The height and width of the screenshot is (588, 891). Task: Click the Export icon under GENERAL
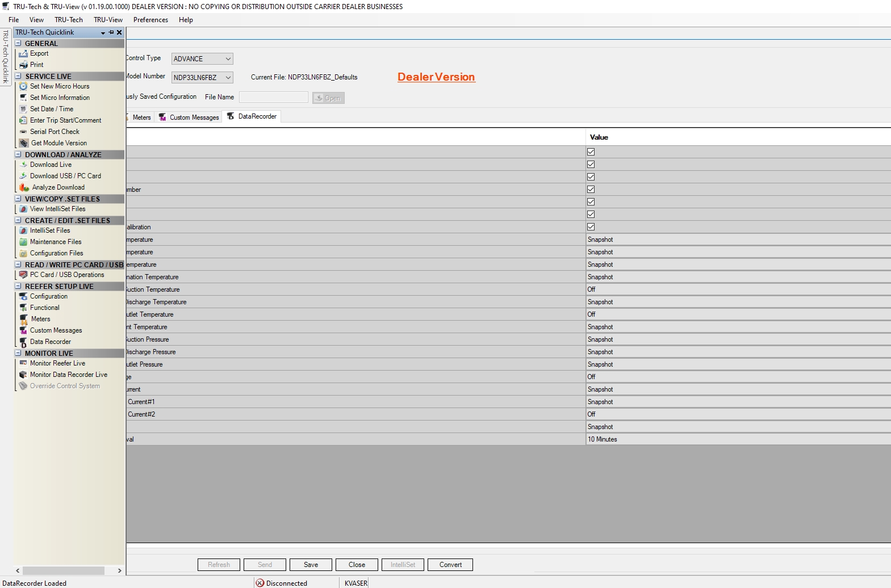(23, 53)
